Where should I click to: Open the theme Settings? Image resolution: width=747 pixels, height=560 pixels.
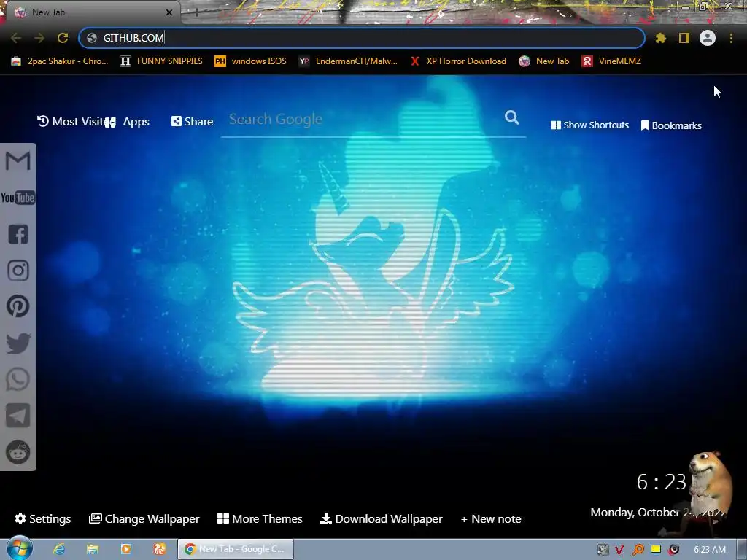pyautogui.click(x=43, y=518)
